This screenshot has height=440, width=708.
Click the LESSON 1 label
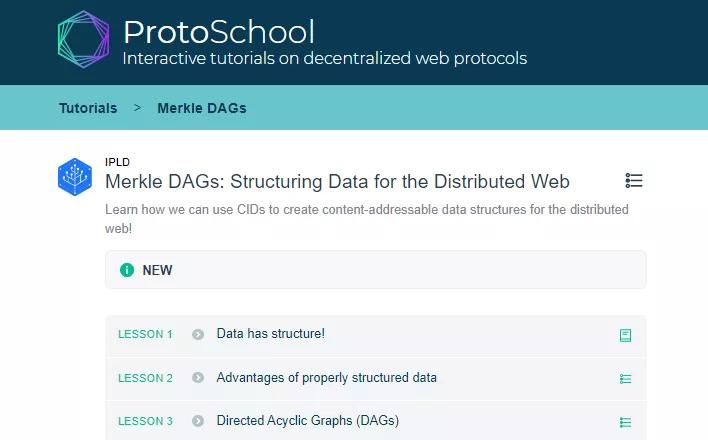point(145,334)
